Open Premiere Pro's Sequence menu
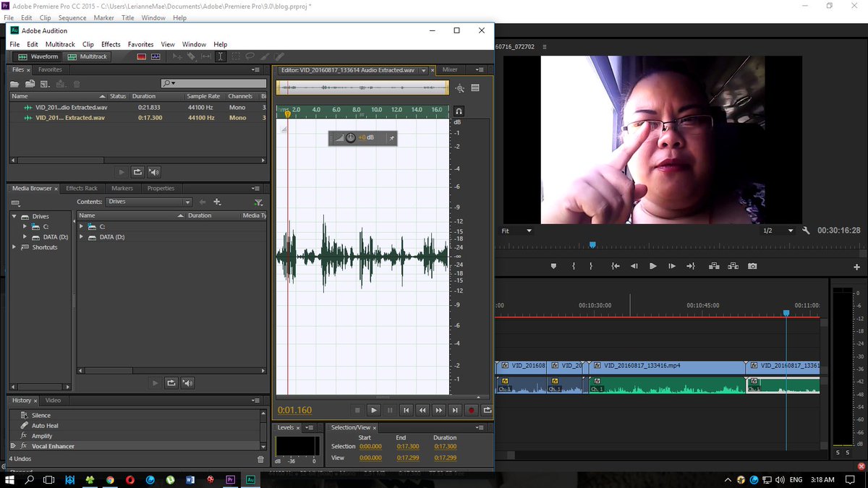 point(72,17)
